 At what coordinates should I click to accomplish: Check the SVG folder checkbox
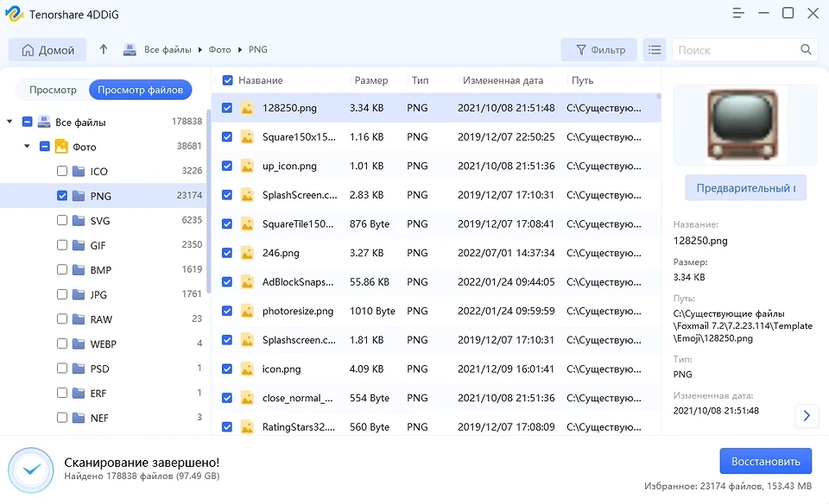[x=62, y=221]
